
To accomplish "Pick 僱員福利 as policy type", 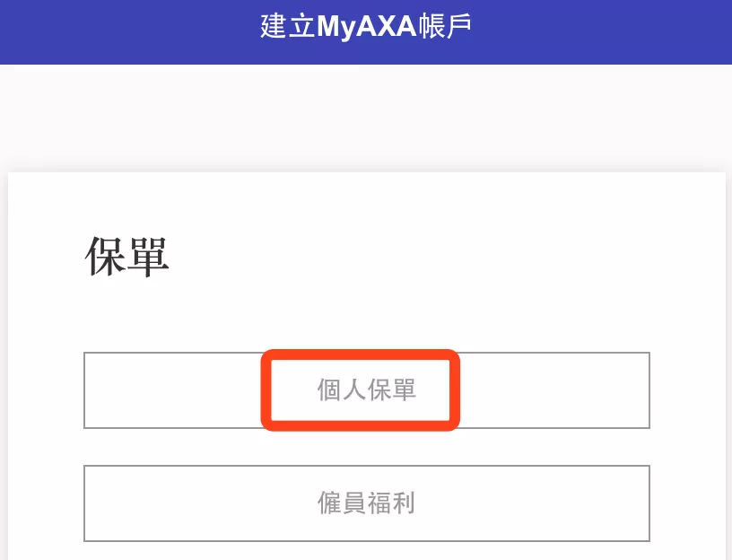I will (367, 503).
